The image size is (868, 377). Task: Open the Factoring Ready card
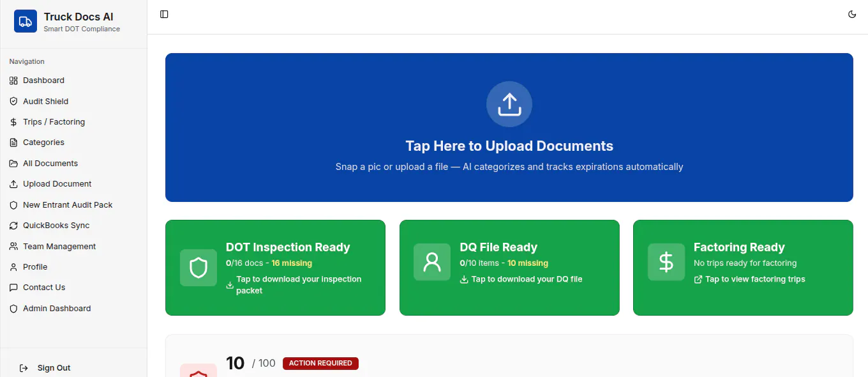point(743,268)
